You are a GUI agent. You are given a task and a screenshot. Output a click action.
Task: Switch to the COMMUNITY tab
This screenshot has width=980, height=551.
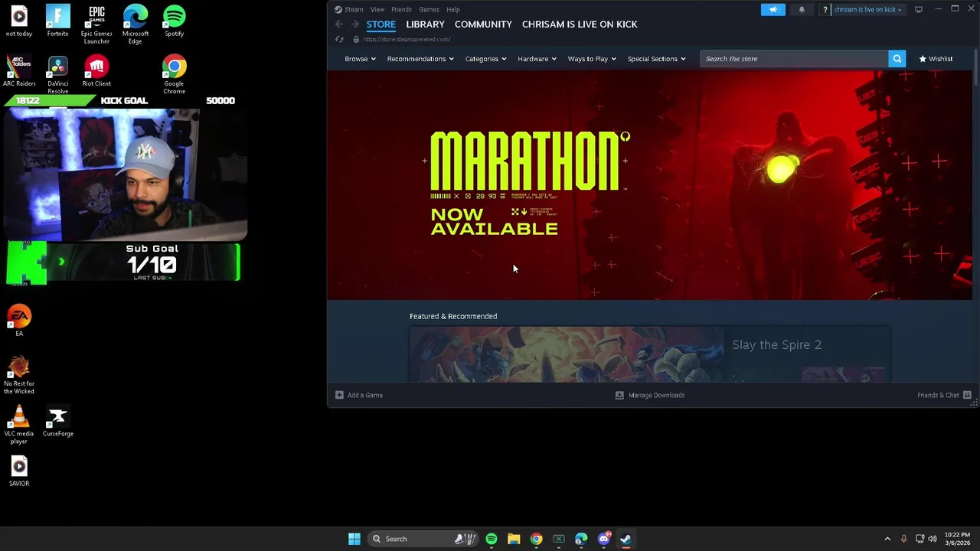pyautogui.click(x=483, y=24)
